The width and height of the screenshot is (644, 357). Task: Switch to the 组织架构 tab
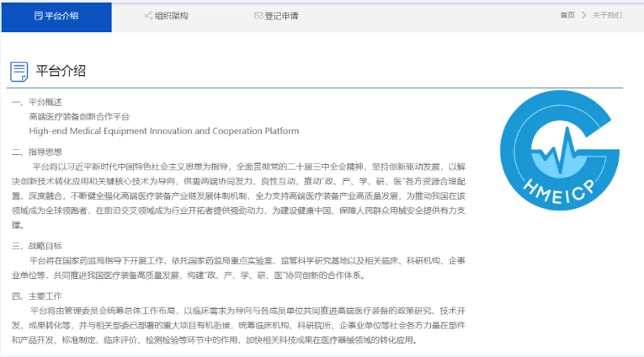(x=167, y=16)
